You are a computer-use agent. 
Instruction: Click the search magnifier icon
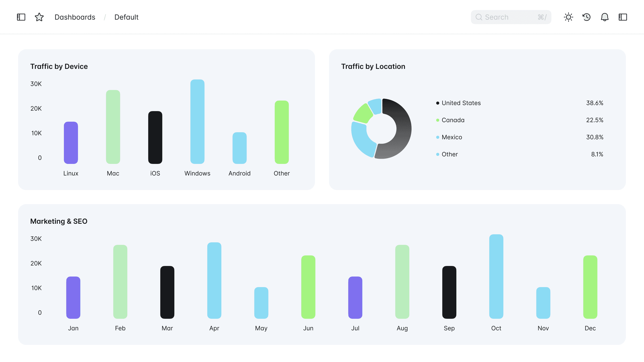(479, 17)
